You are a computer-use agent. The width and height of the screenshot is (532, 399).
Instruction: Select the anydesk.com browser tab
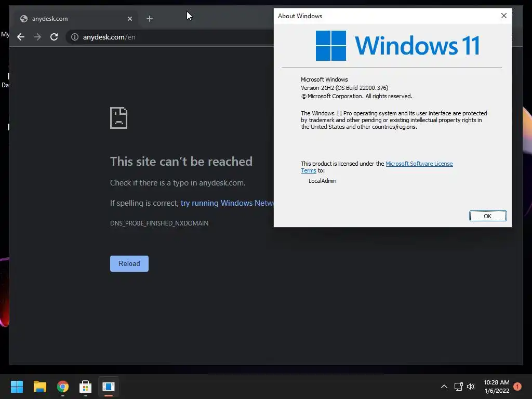pyautogui.click(x=75, y=19)
